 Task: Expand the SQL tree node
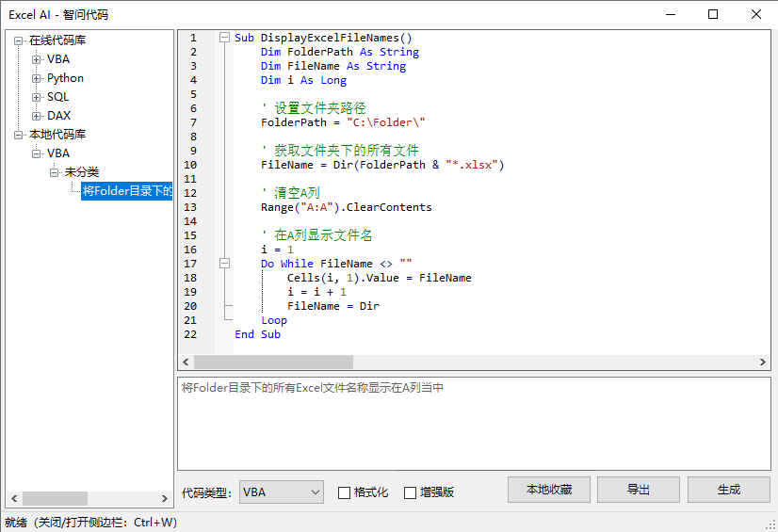36,97
